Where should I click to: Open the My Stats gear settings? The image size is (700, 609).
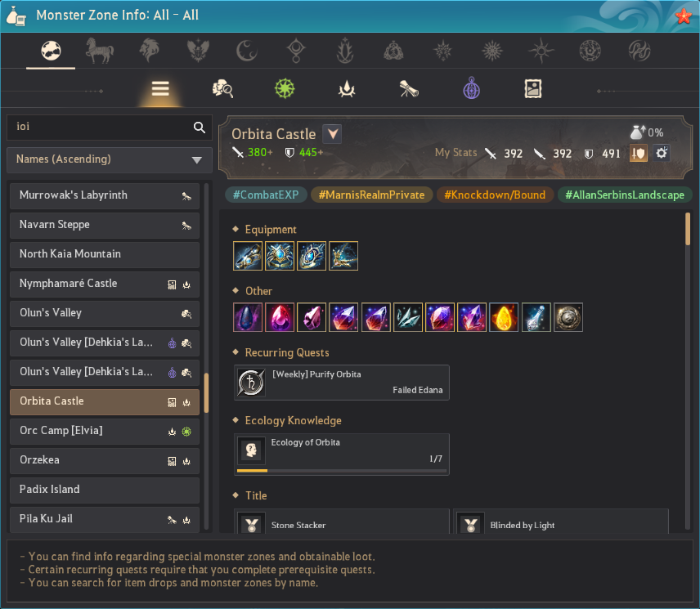(x=662, y=154)
